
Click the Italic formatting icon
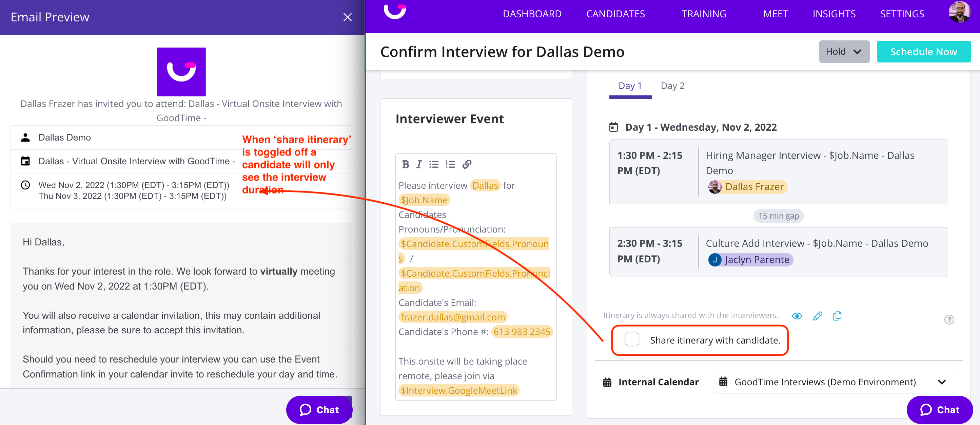[419, 164]
